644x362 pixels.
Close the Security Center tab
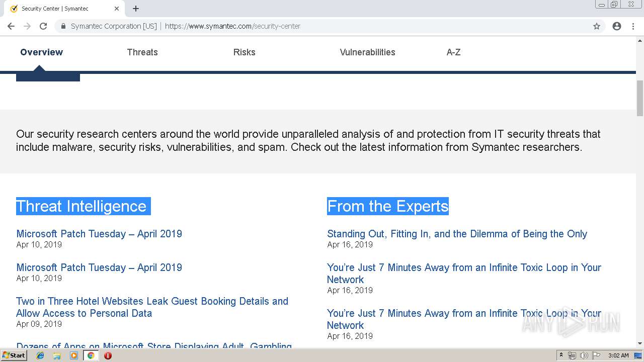pos(117,9)
